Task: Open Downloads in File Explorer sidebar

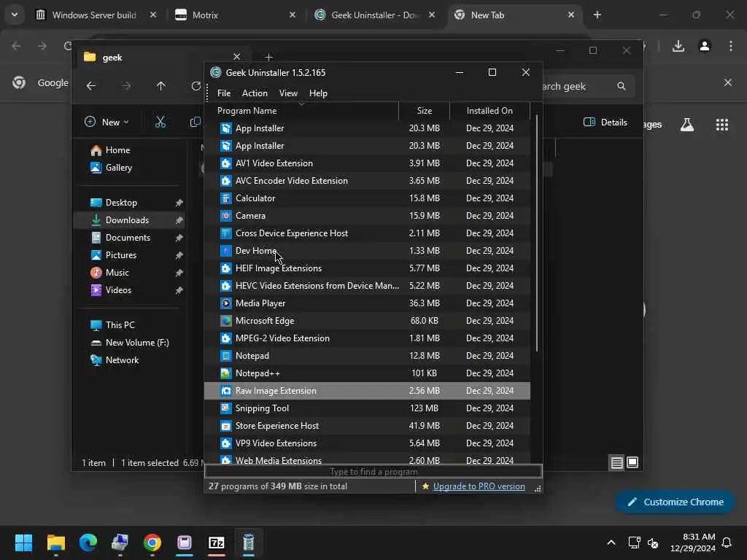Action: (120, 220)
